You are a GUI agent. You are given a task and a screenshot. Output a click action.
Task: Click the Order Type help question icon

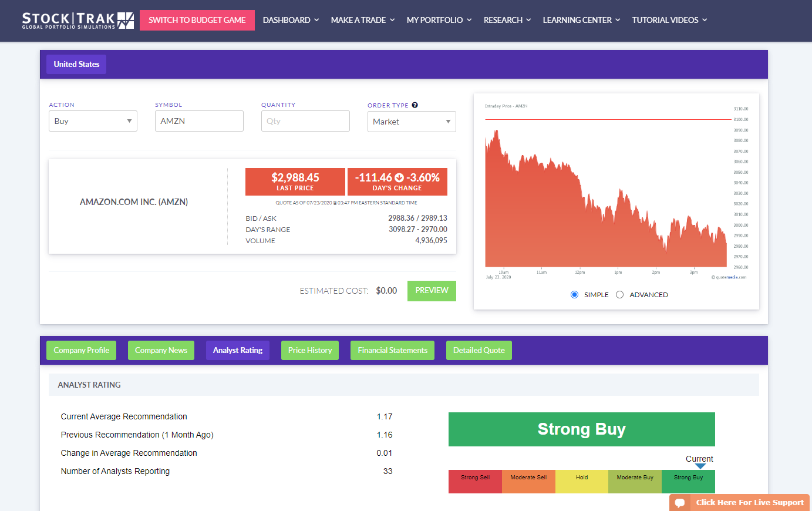(415, 105)
